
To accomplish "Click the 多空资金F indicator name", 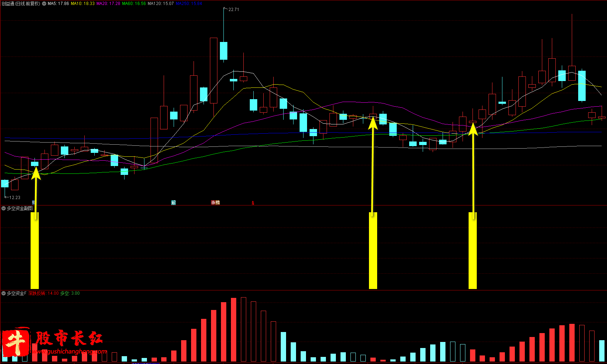I will tap(16, 293).
